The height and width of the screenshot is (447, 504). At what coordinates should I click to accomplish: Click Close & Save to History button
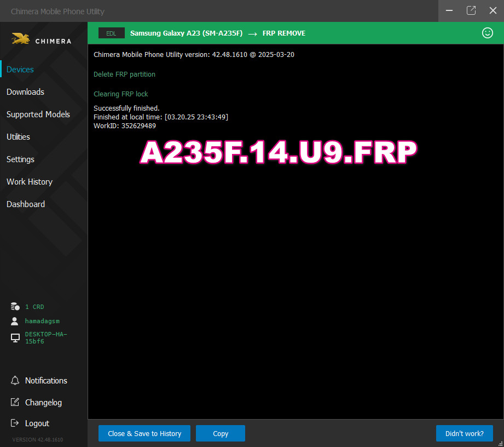(144, 433)
